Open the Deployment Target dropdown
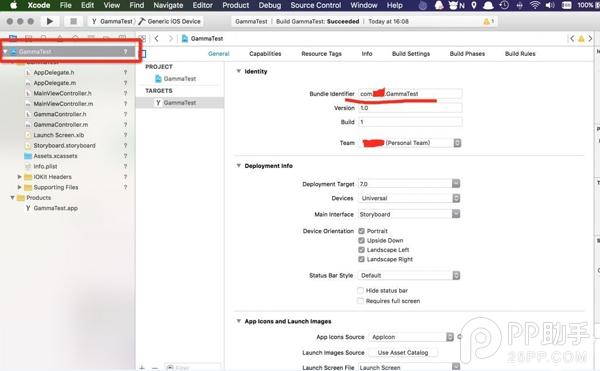Viewport: 600px width, 371px height. [x=409, y=184]
